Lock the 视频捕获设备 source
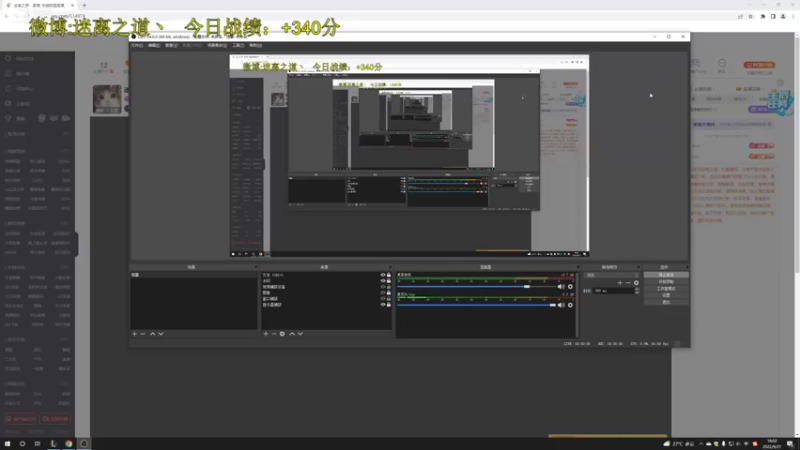Viewport: 800px width, 450px height. [x=389, y=287]
